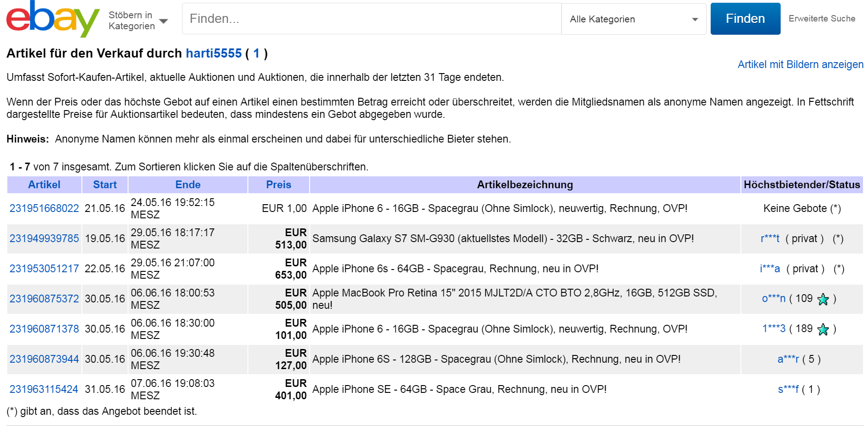Click the price EUR 401,00
Screen dimensions: 868x439
(291, 389)
